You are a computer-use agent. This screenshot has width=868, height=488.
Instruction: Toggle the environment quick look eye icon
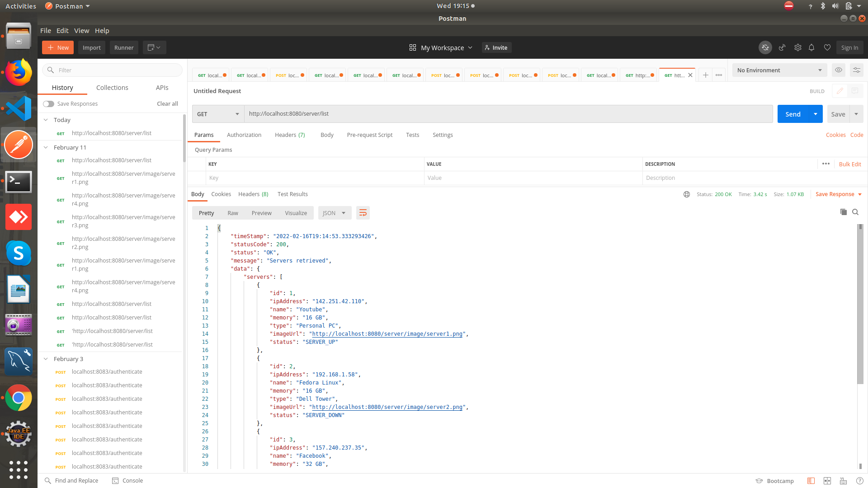(x=839, y=70)
